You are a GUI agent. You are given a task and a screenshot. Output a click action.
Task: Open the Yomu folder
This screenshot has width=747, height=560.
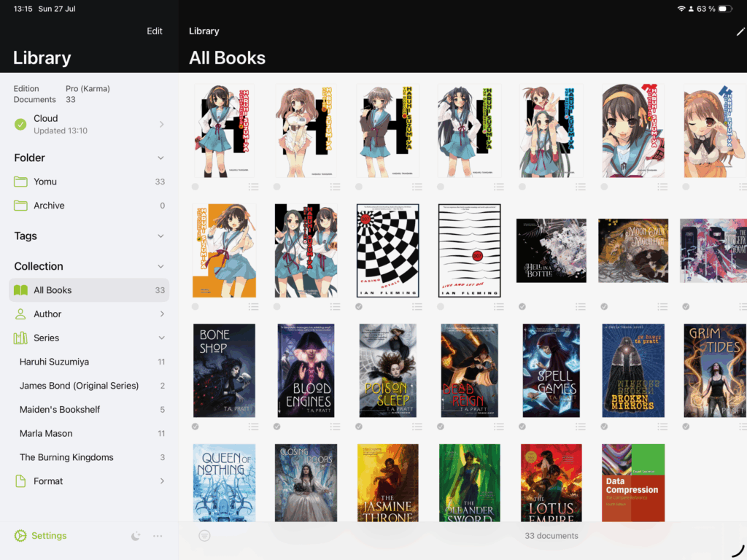pyautogui.click(x=89, y=182)
